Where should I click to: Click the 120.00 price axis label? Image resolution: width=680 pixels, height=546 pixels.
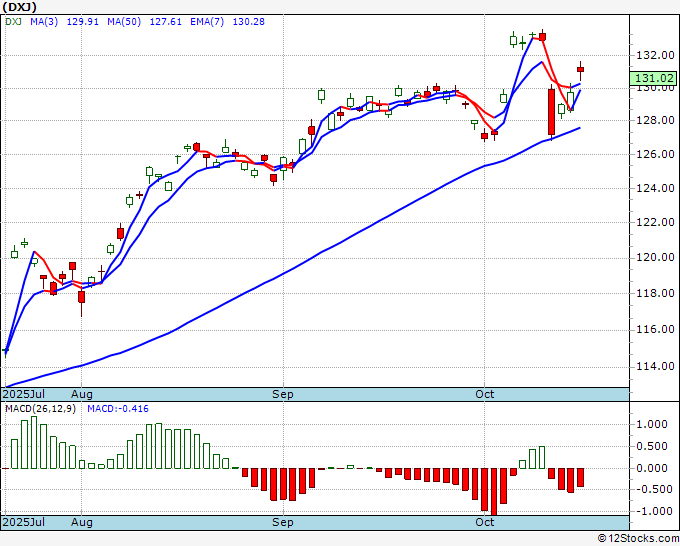click(x=655, y=258)
